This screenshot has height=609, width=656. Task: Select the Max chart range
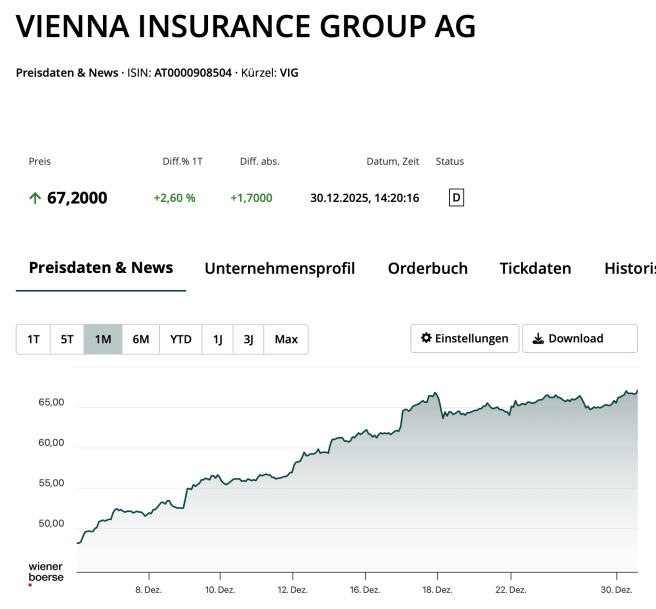point(286,339)
